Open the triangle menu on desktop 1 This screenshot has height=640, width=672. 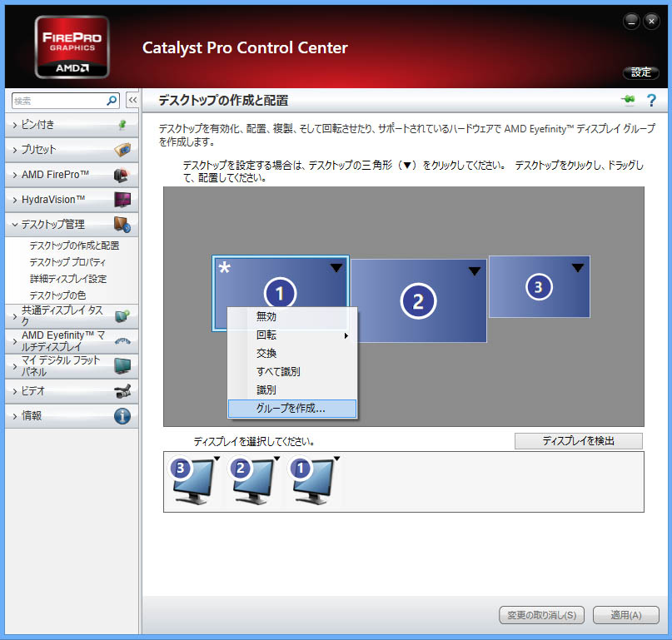click(x=336, y=268)
